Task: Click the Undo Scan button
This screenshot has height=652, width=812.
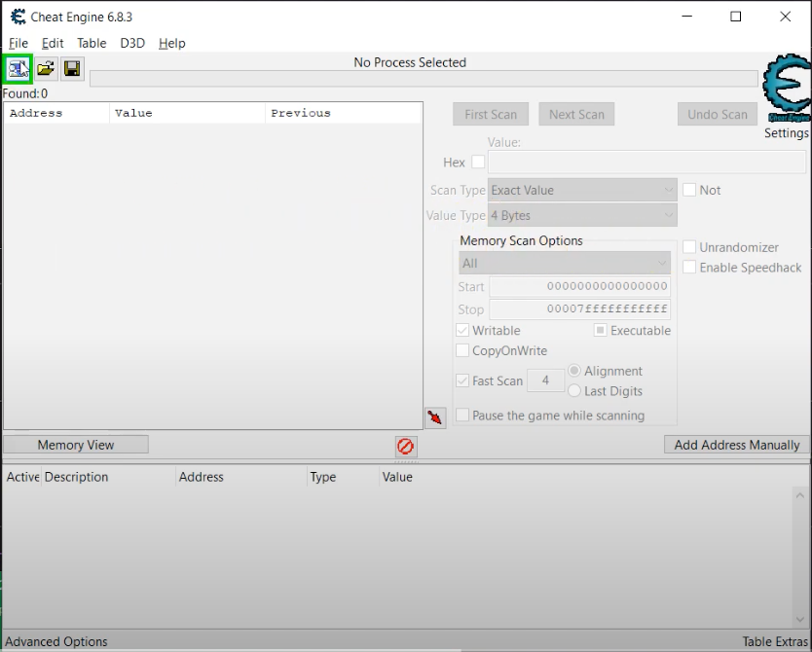Action: 718,114
